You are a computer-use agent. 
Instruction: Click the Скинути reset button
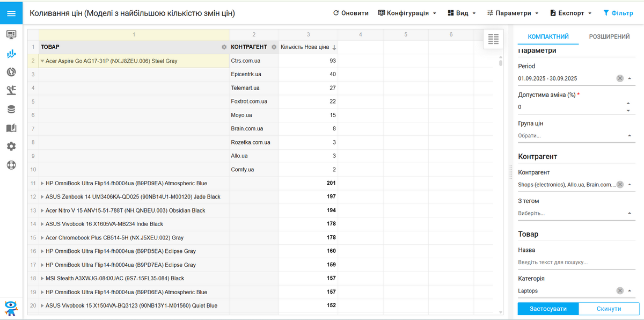point(609,309)
